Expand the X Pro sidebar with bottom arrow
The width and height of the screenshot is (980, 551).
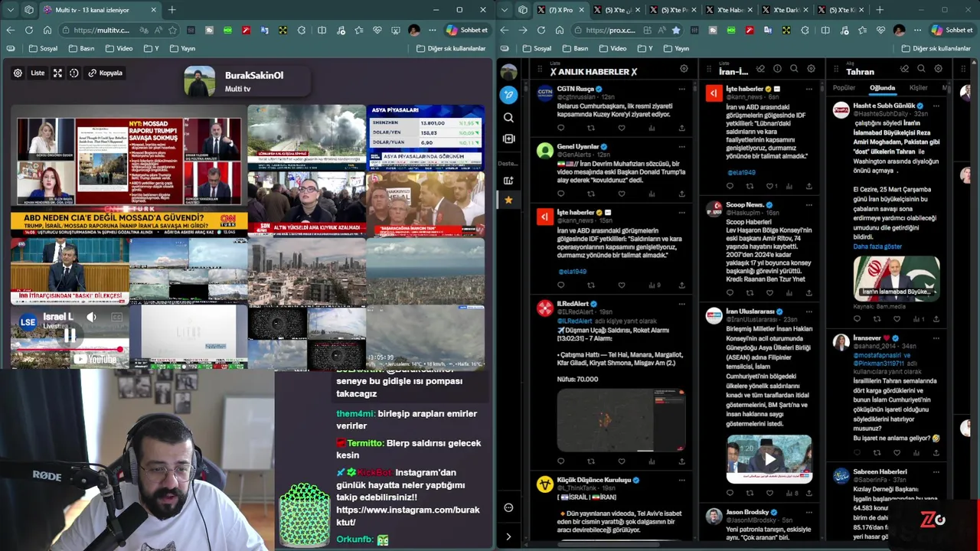(508, 536)
